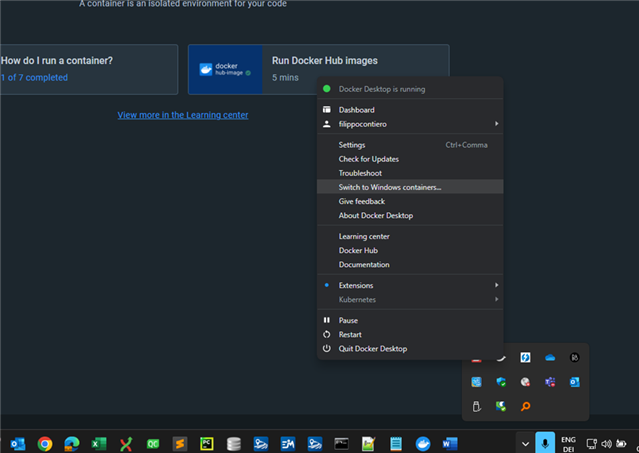The height and width of the screenshot is (453, 639).
Task: Click the green QC taskbar icon
Action: [153, 444]
